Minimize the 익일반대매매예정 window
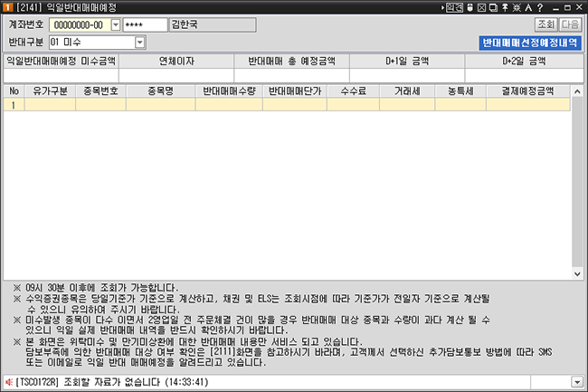This screenshot has height=392, width=588. pyautogui.click(x=555, y=8)
